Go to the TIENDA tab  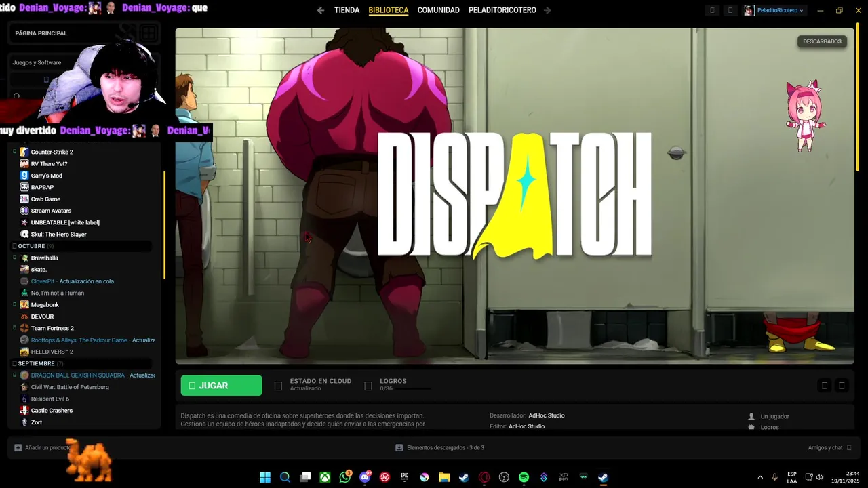(347, 10)
